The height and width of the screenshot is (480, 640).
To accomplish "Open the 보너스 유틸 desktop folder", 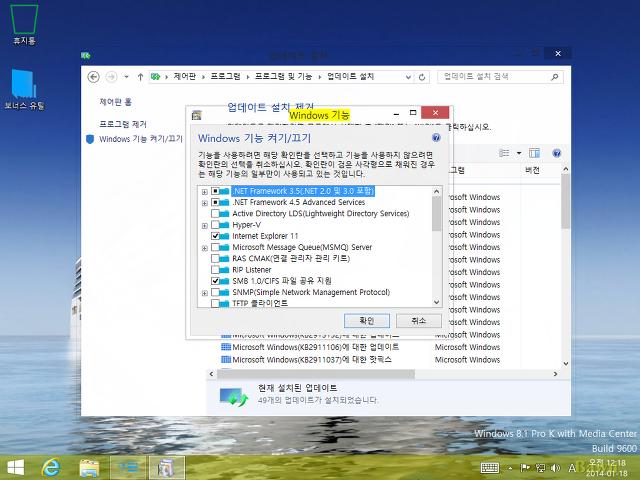I will click(x=24, y=90).
